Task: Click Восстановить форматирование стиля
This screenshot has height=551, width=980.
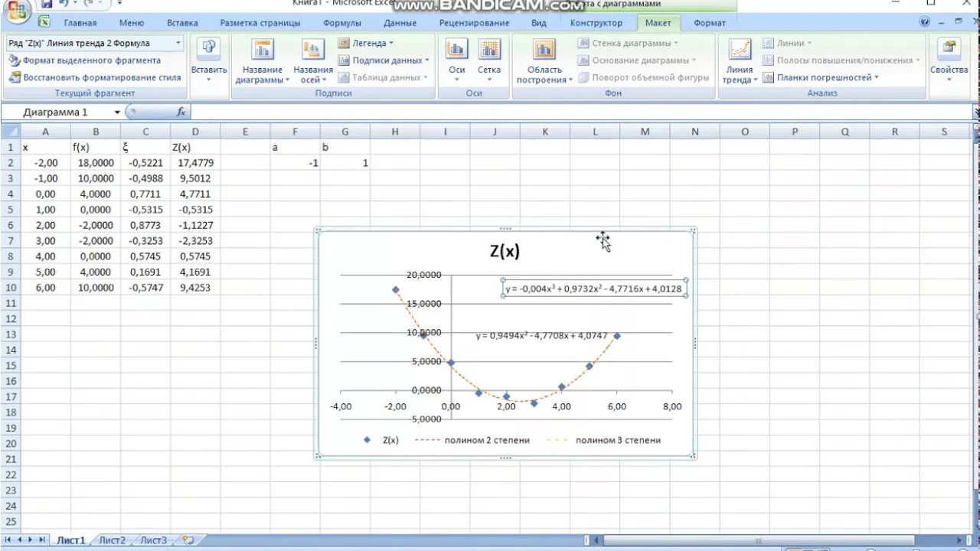Action: pos(95,77)
